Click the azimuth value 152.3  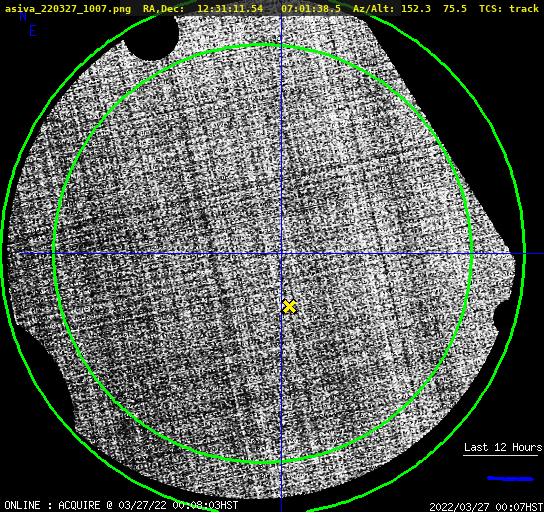(416, 9)
